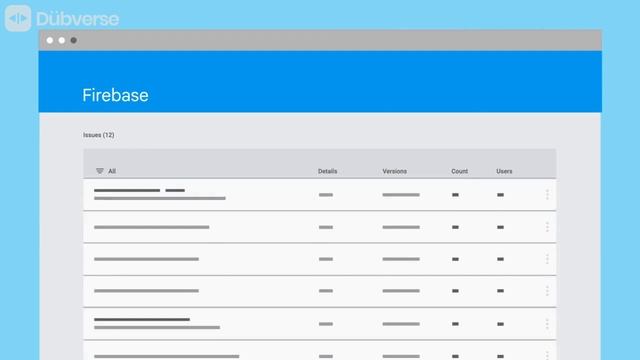Image resolution: width=640 pixels, height=360 pixels.
Task: Sort by the Count column header
Action: click(459, 171)
